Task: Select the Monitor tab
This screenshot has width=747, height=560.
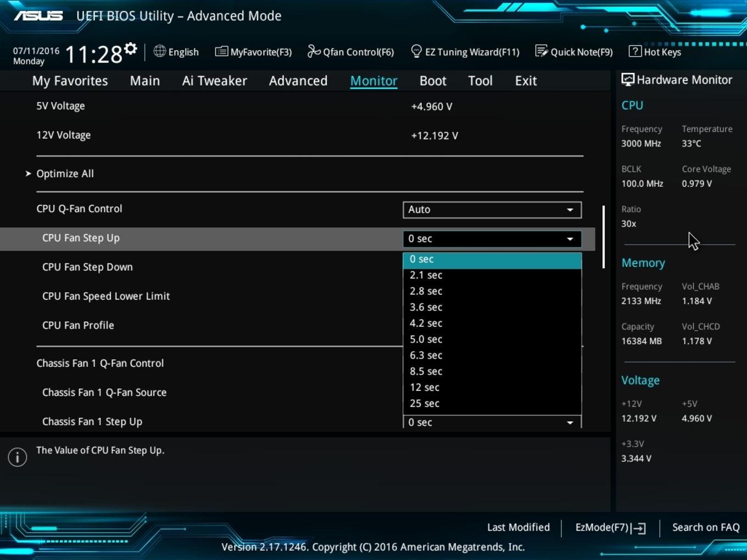Action: click(374, 81)
